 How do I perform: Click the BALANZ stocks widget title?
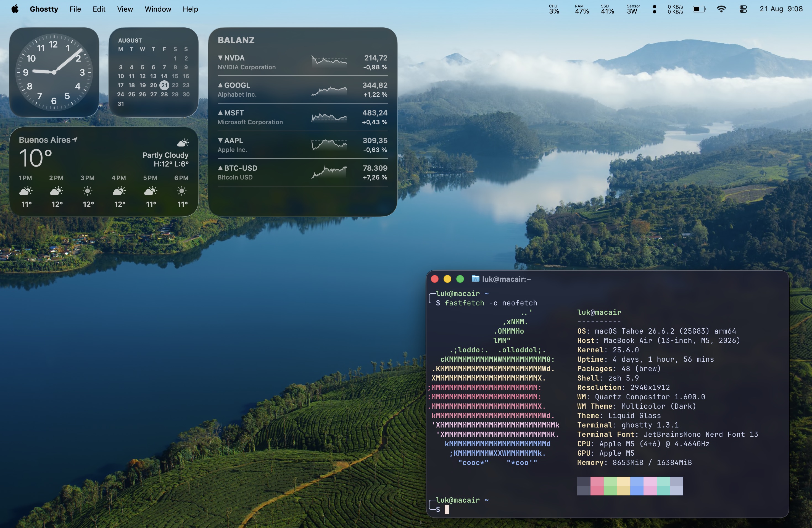(x=236, y=40)
